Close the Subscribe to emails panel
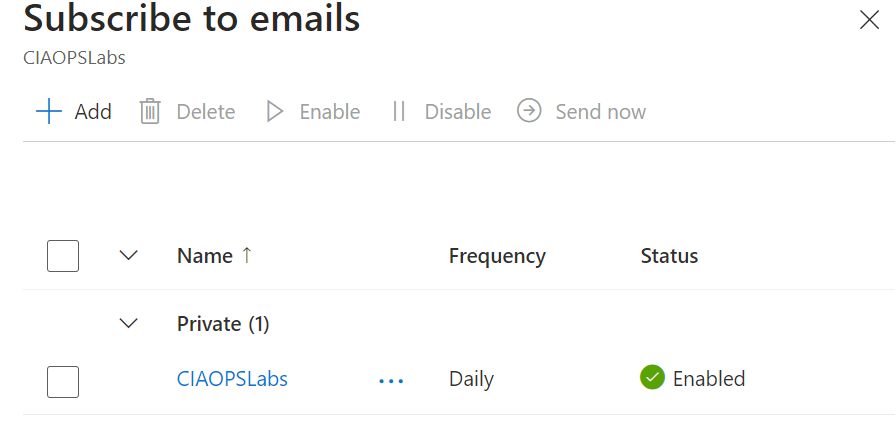 click(x=869, y=20)
